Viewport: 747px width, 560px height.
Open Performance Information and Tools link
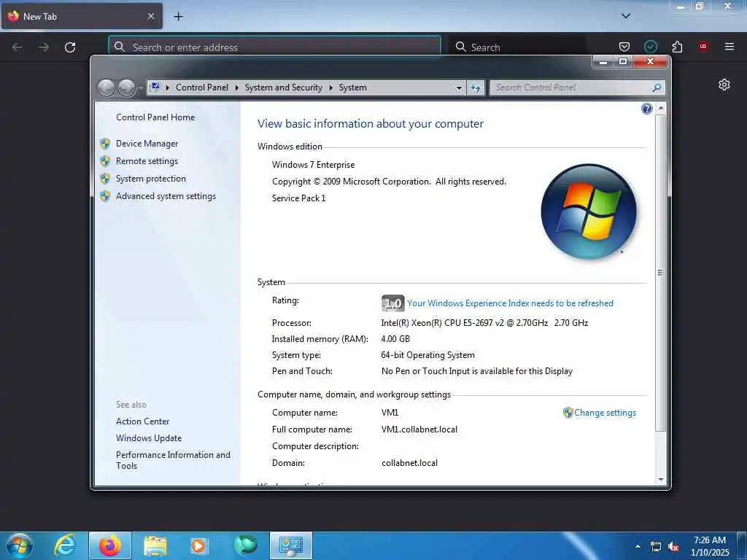[x=173, y=460]
